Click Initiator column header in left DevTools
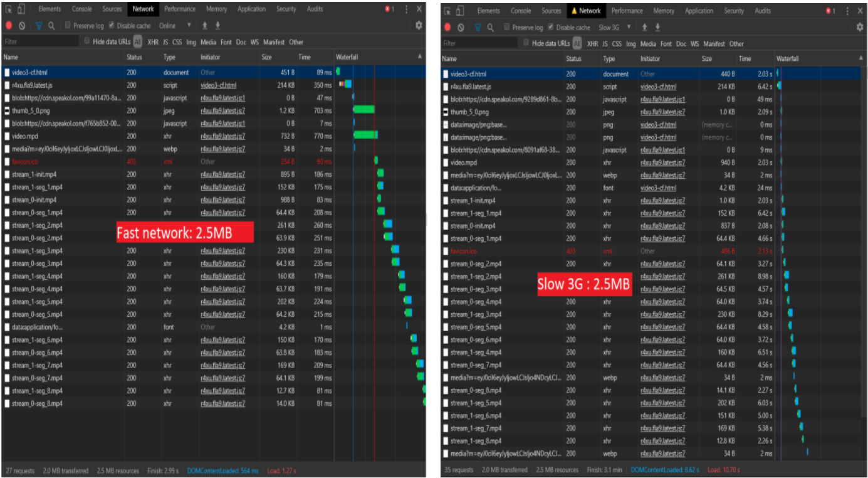This screenshot has width=868, height=478. (229, 57)
